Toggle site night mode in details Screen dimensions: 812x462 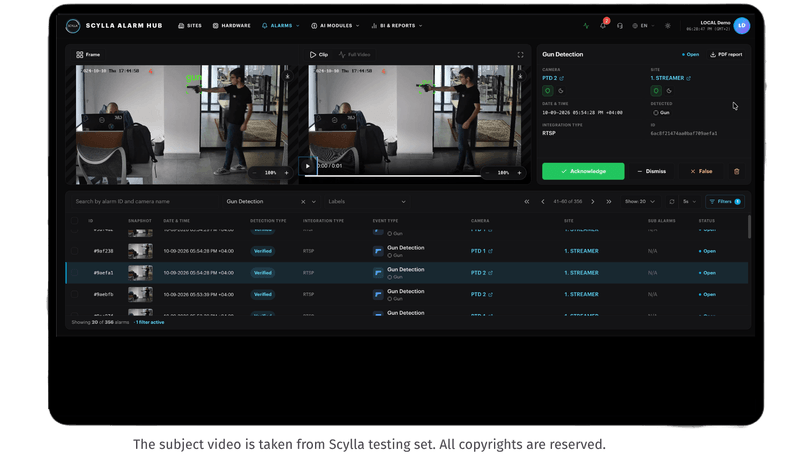[x=669, y=91]
